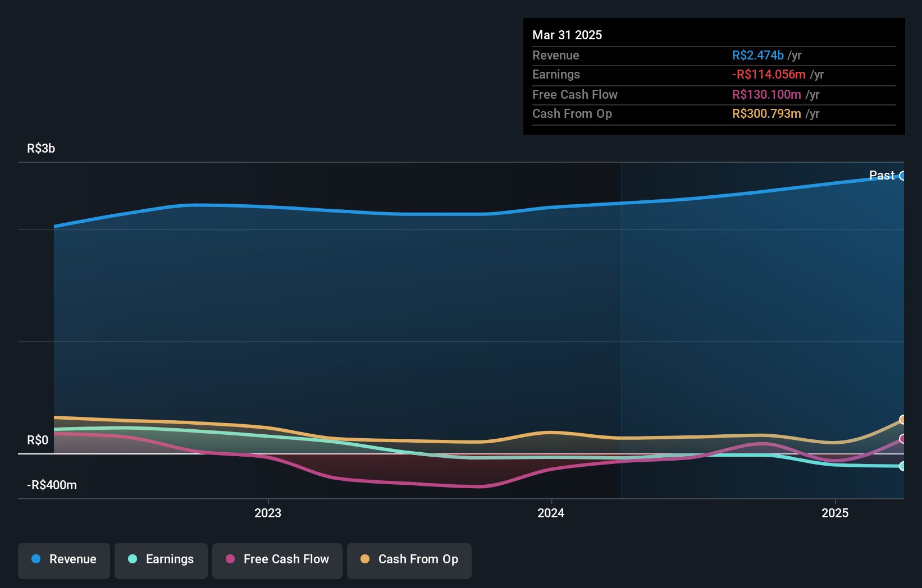The width and height of the screenshot is (922, 588).
Task: Click the 2023 x-axis label
Action: point(268,513)
